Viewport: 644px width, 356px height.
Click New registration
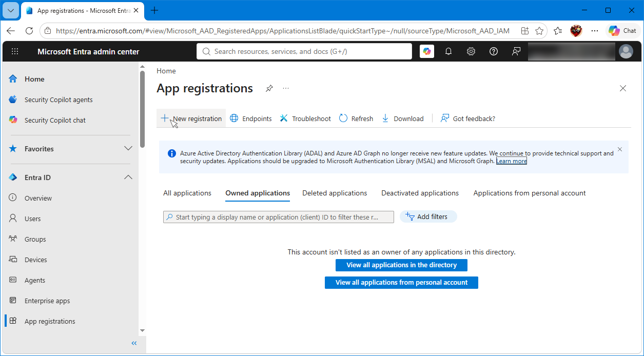[x=191, y=118]
